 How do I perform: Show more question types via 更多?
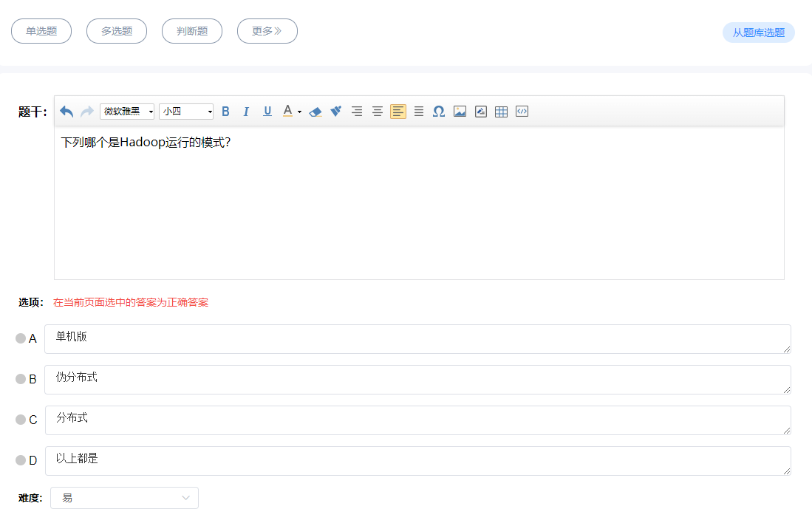click(267, 31)
